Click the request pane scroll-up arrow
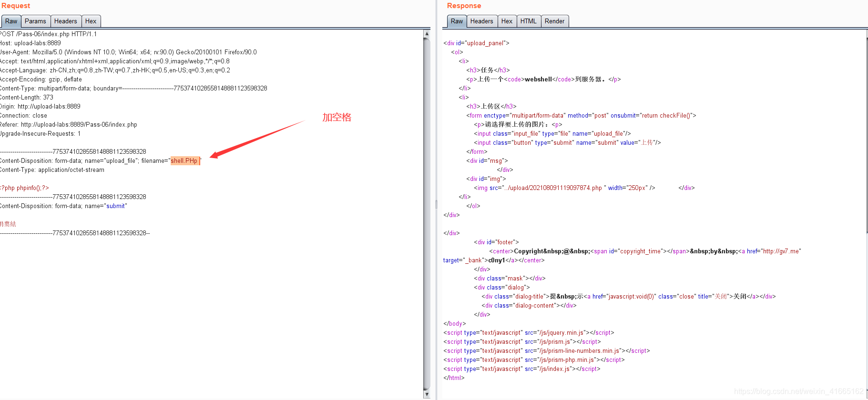The image size is (868, 400). coord(427,33)
